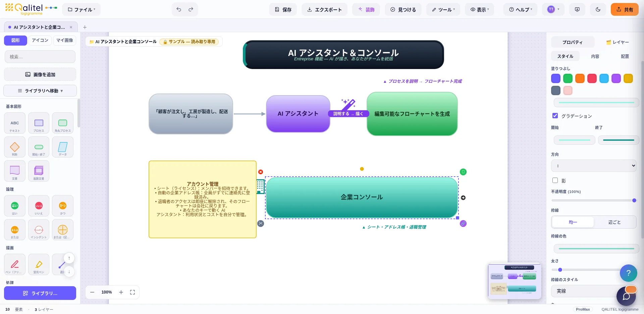The image size is (644, 314).
Task: Pick the green fill color swatch
Action: pyautogui.click(x=568, y=78)
